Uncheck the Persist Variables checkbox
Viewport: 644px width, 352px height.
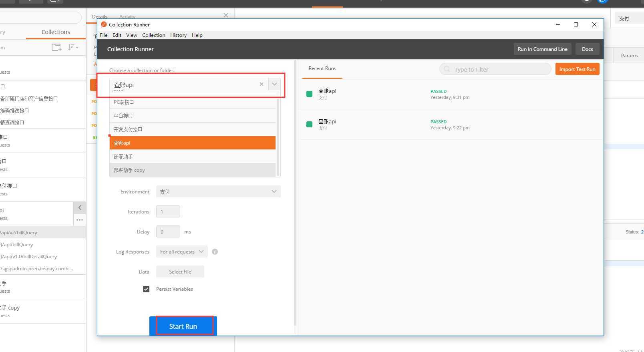click(x=146, y=289)
